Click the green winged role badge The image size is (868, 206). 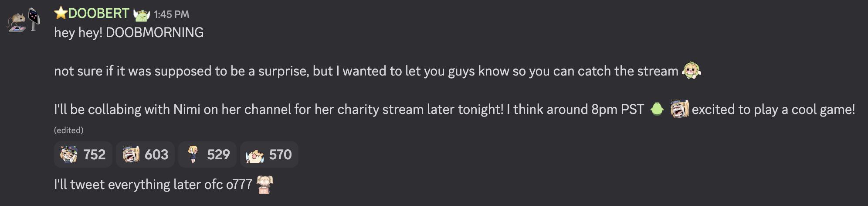142,15
